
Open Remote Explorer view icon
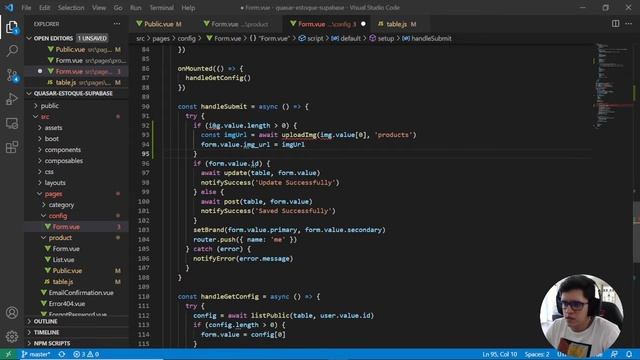(12, 123)
